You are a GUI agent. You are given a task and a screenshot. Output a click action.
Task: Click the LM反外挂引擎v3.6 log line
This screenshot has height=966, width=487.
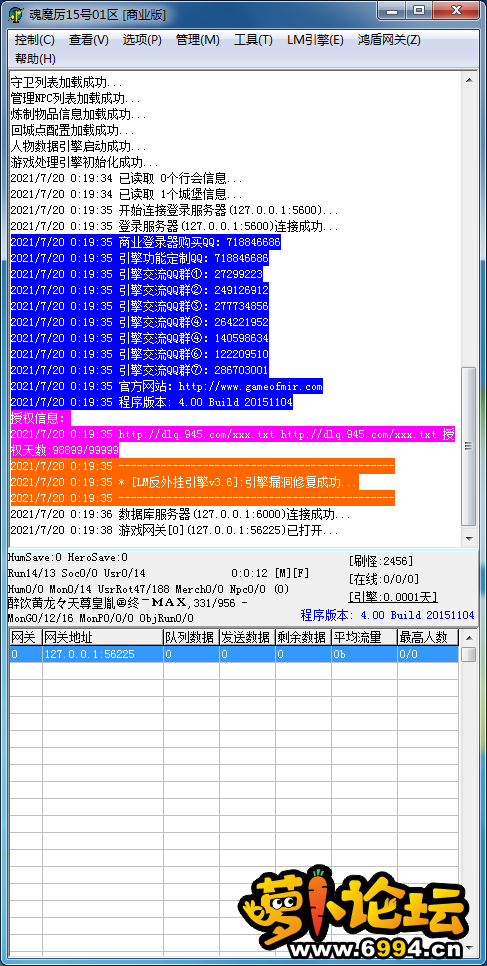(184, 482)
